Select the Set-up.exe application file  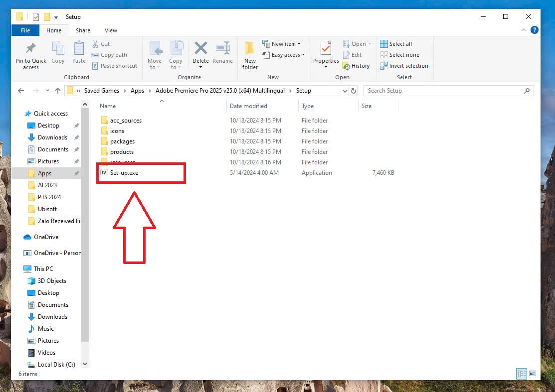(124, 173)
